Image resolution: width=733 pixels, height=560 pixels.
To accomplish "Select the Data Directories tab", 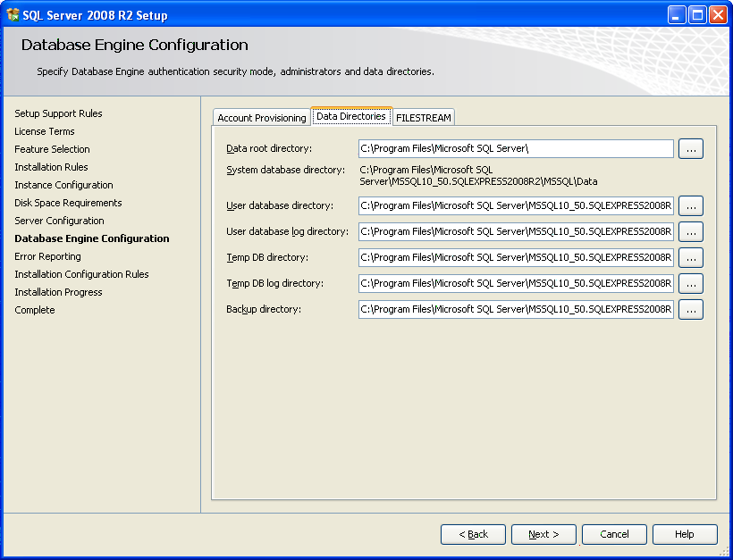I will [350, 116].
